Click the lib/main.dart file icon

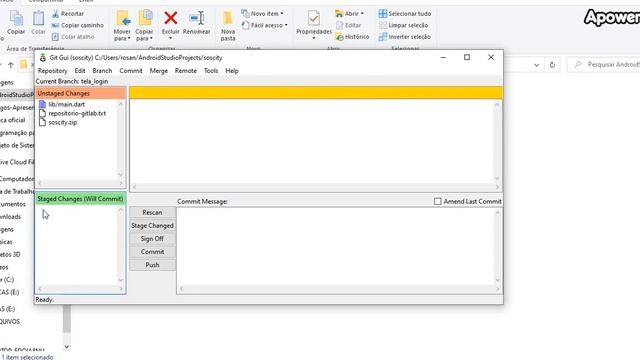[42, 104]
